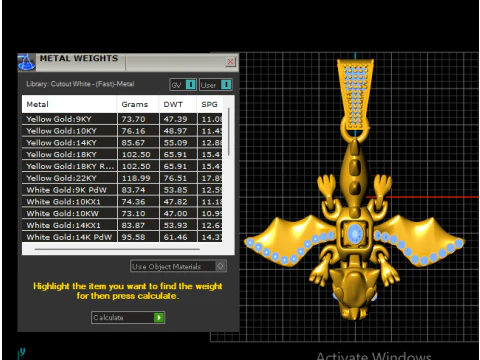Click the Metal column header
This screenshot has width=480, height=360.
click(x=69, y=104)
